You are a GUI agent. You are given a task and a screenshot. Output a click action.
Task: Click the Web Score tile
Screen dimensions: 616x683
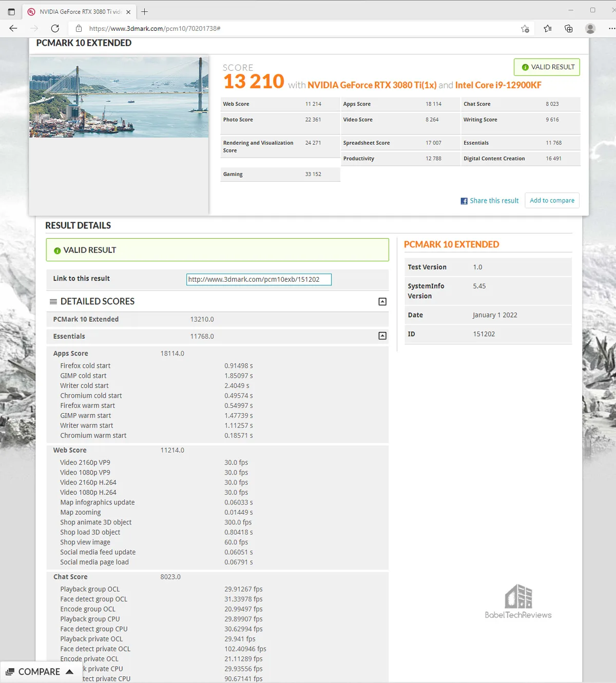(x=280, y=104)
